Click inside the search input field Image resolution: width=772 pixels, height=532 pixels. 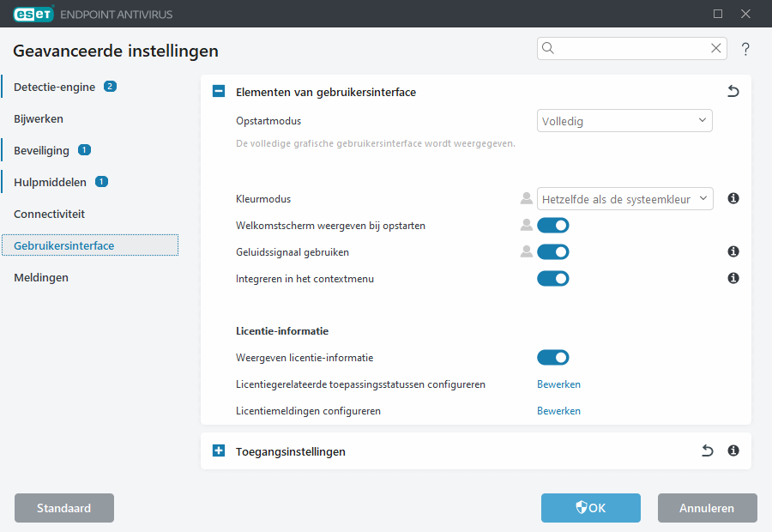click(626, 49)
